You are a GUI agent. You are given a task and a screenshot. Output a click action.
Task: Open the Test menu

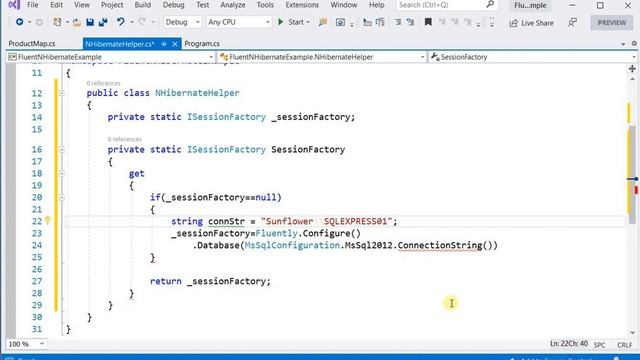click(x=202, y=5)
